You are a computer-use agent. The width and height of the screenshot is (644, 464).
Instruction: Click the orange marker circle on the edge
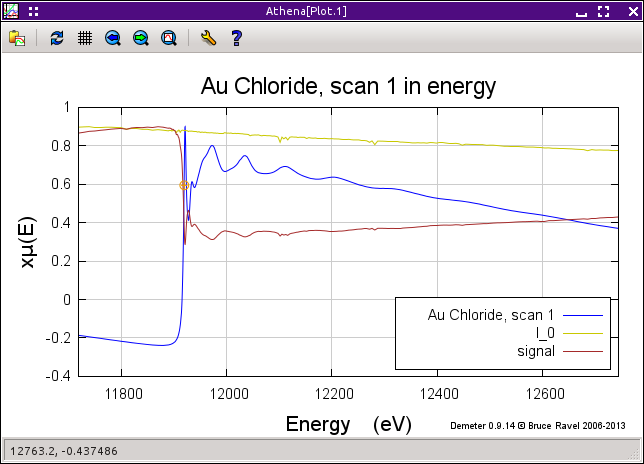click(183, 185)
